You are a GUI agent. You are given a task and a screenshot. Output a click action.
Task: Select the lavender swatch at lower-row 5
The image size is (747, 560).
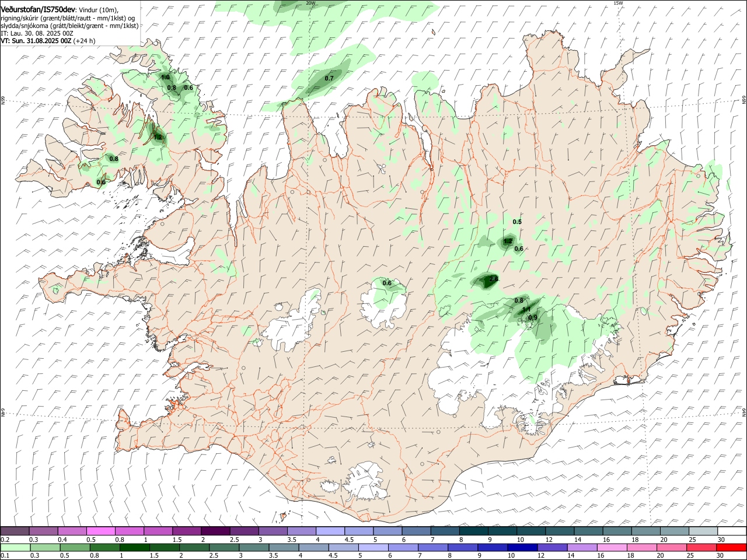[x=373, y=547]
